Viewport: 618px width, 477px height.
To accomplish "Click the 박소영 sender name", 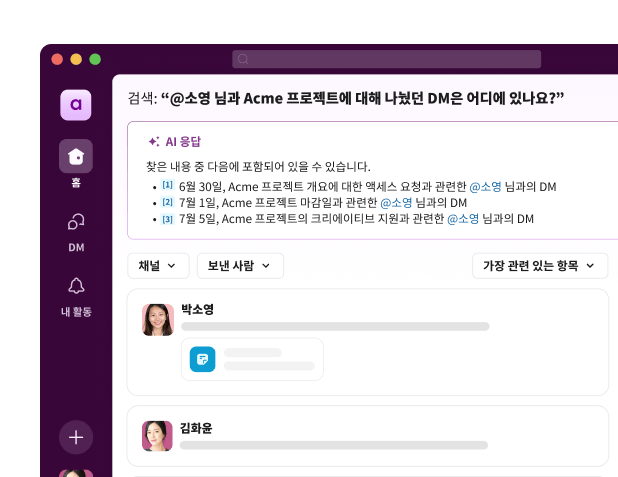I will click(197, 309).
